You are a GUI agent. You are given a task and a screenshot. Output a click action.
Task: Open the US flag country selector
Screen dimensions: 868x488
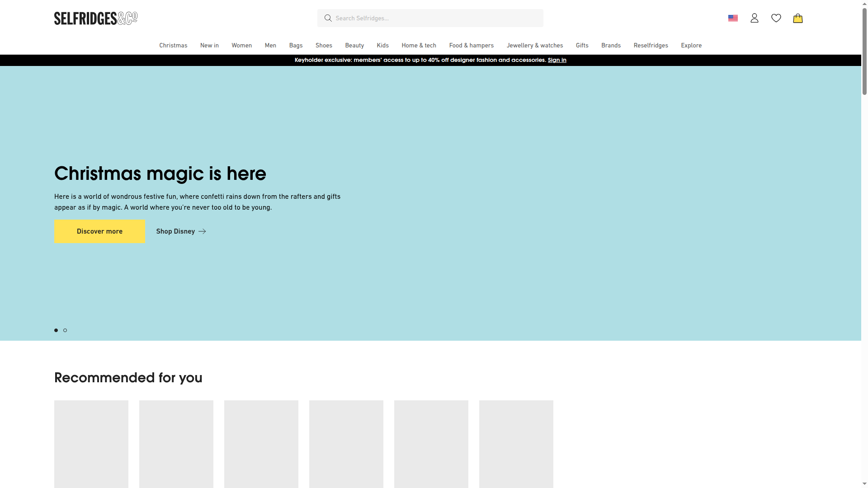coord(733,18)
